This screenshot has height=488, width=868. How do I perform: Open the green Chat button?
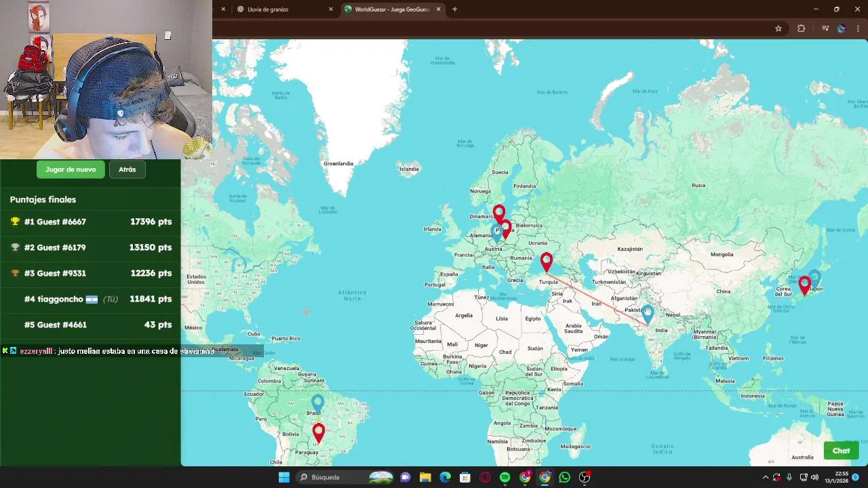841,451
